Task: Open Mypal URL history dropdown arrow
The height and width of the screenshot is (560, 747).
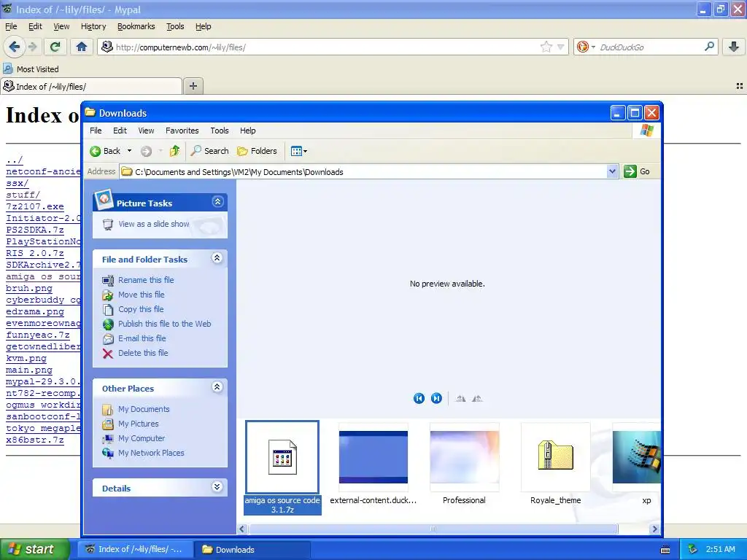Action: [561, 47]
